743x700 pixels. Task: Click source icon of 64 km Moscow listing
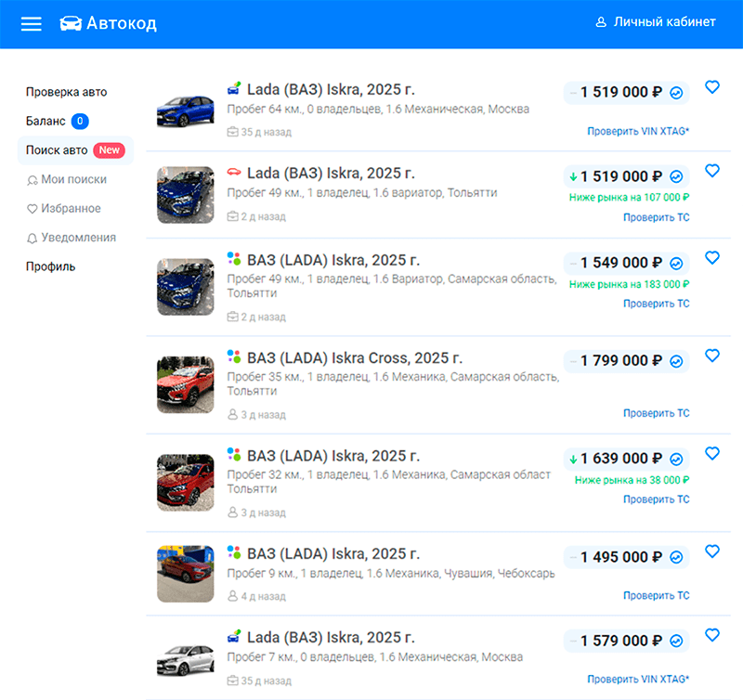click(x=234, y=88)
